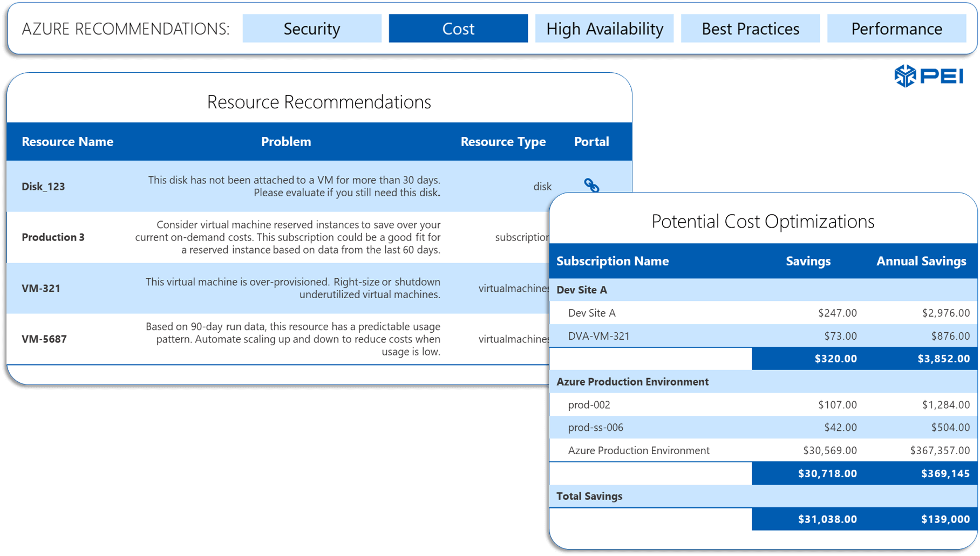Click the reserved instances problem description
The height and width of the screenshot is (556, 980).
(x=288, y=237)
